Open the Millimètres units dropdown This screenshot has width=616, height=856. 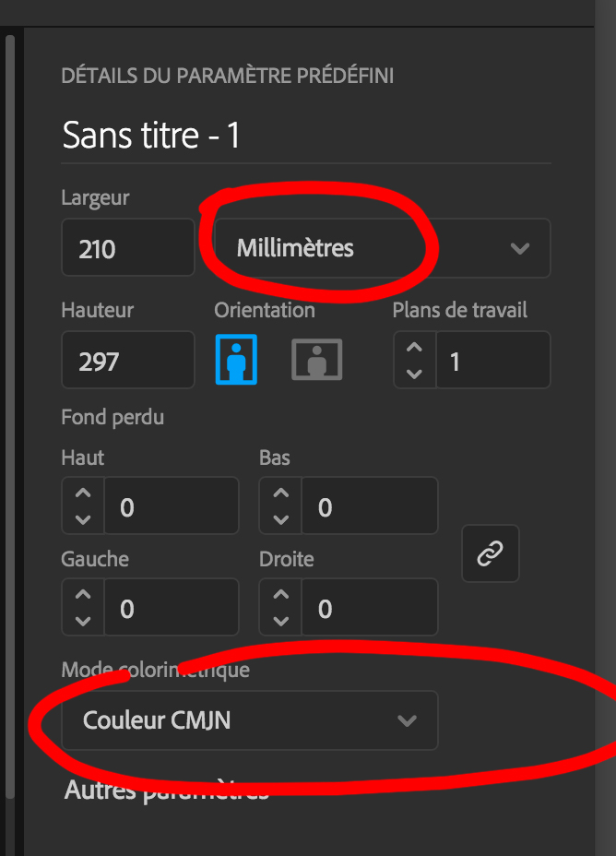382,248
